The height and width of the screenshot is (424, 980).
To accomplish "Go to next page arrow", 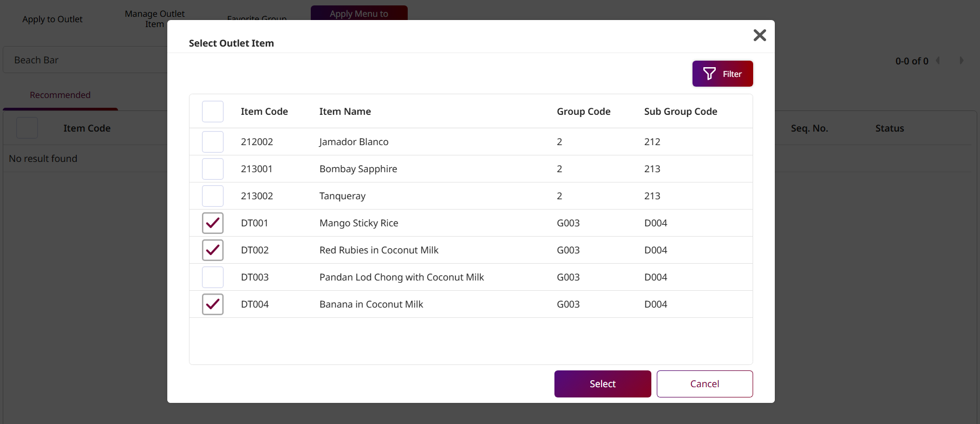I will (x=962, y=61).
